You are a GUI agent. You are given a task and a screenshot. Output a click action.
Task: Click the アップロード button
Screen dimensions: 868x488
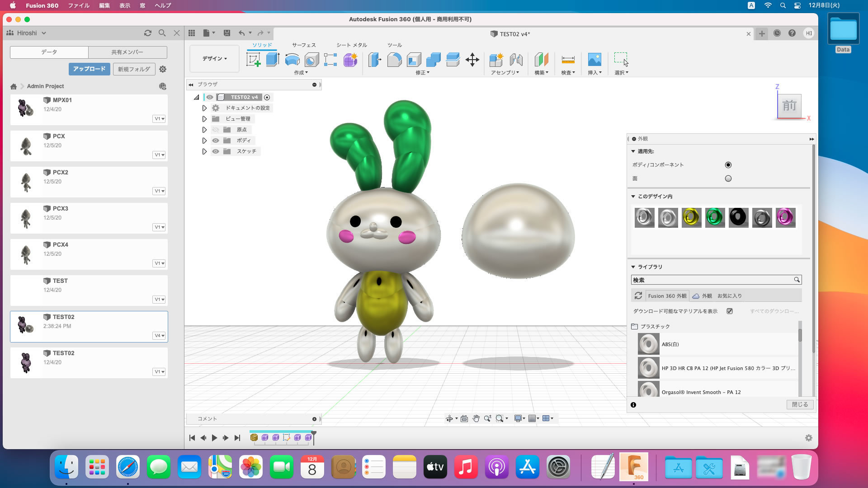click(89, 69)
